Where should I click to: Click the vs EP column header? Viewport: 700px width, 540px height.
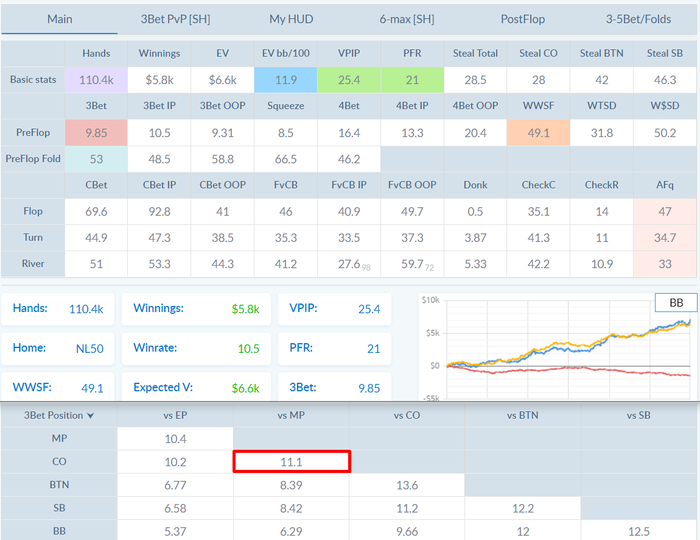pos(175,415)
